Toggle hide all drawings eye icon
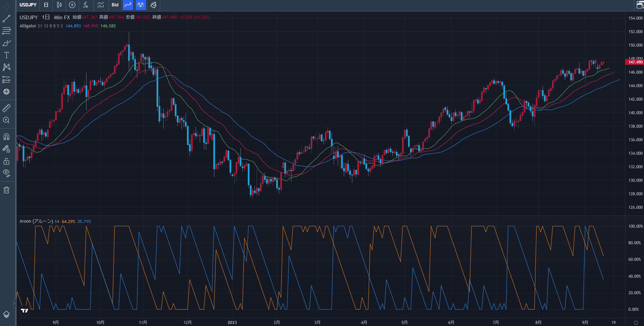Screen dimensions: 644x326 pos(6,174)
